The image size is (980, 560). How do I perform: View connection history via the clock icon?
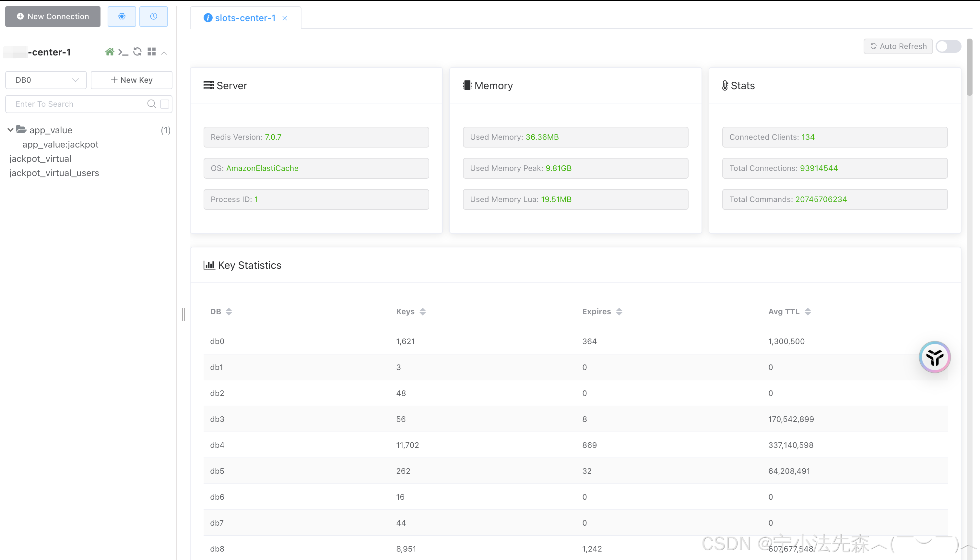click(x=154, y=16)
